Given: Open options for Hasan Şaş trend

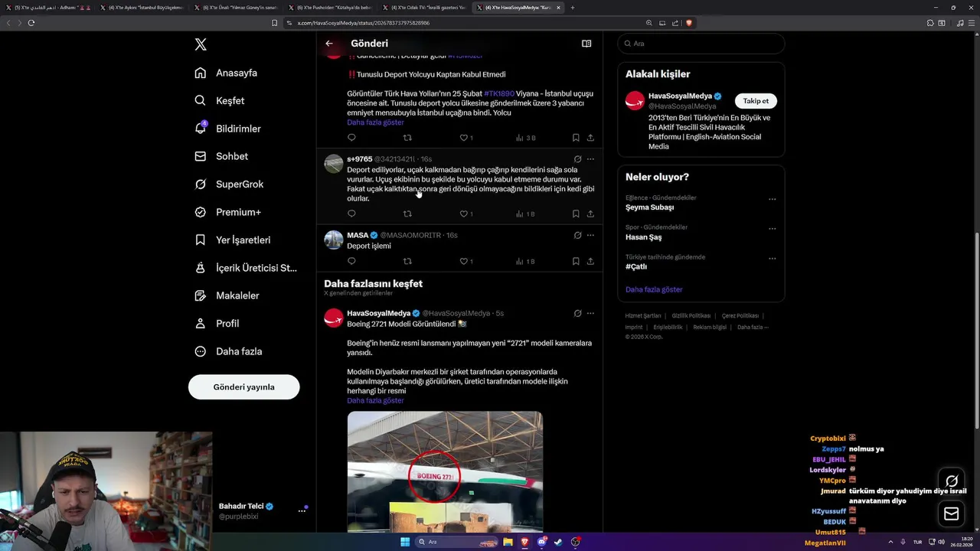Looking at the screenshot, I should (x=772, y=229).
